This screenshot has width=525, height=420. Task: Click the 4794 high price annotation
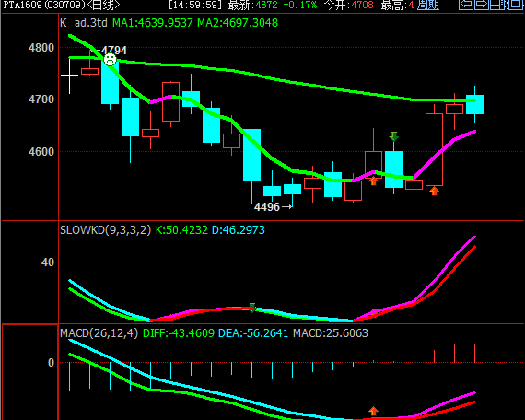tap(114, 51)
